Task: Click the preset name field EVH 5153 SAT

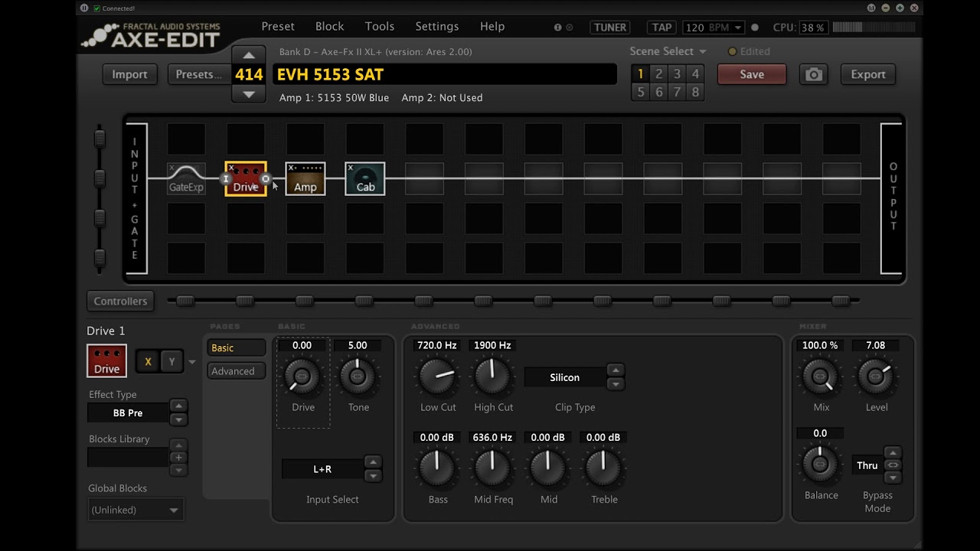Action: (444, 74)
